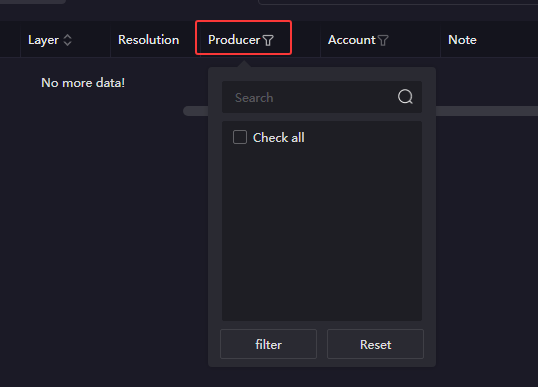This screenshot has width=538, height=387.
Task: Open the Producer column filter icon
Action: (x=268, y=40)
